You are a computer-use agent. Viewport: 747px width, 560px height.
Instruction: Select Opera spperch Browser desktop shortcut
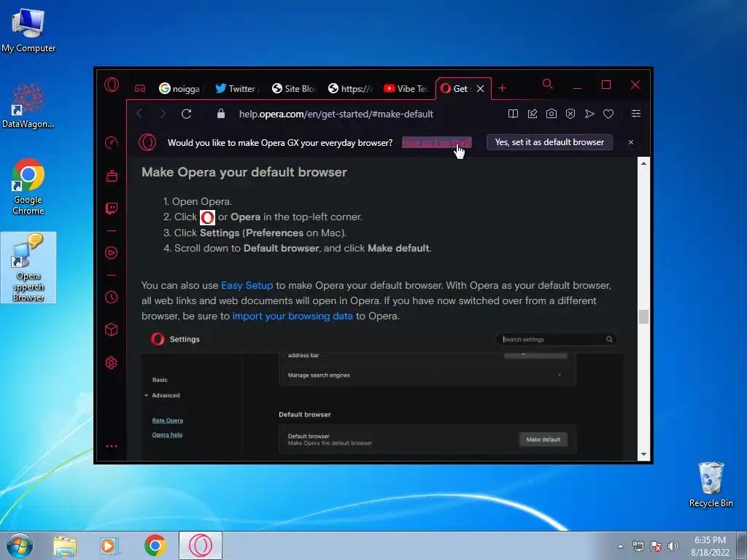click(x=28, y=268)
